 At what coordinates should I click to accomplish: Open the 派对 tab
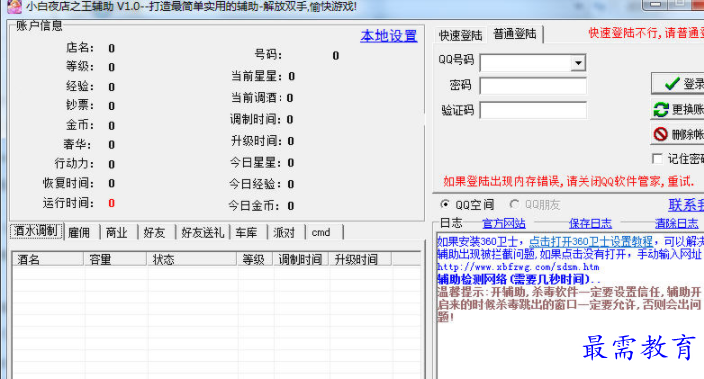click(284, 233)
